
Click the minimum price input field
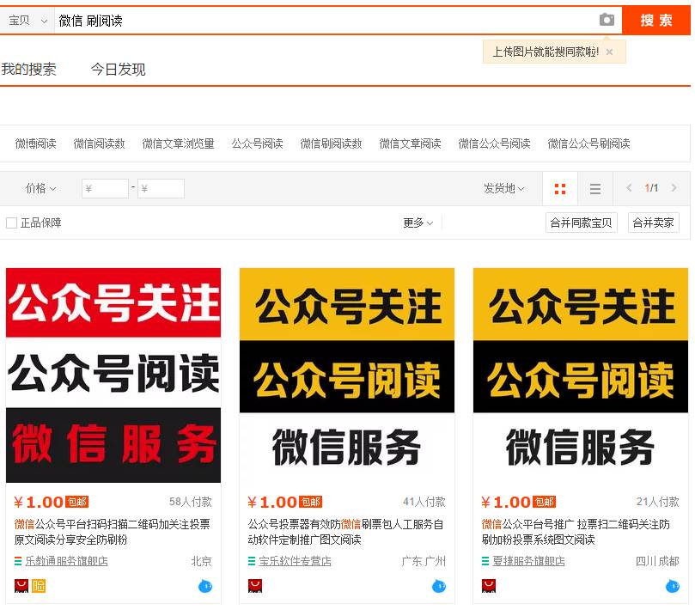105,189
